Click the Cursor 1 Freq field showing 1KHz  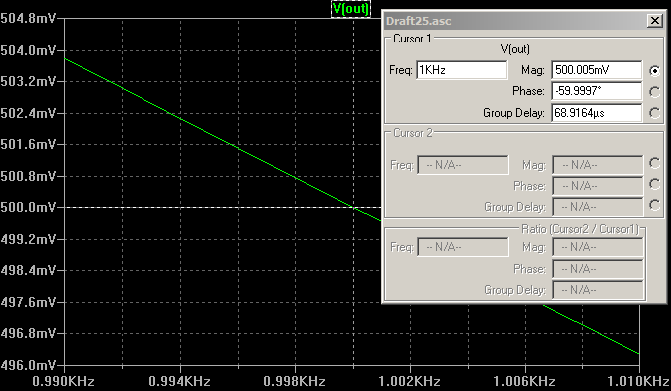[x=462, y=70]
